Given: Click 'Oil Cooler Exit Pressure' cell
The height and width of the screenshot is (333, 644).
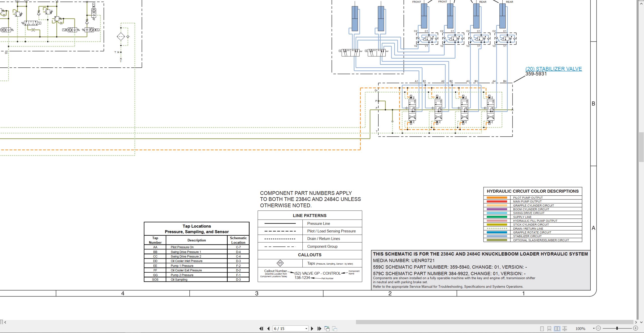Looking at the screenshot, I should point(196,270).
